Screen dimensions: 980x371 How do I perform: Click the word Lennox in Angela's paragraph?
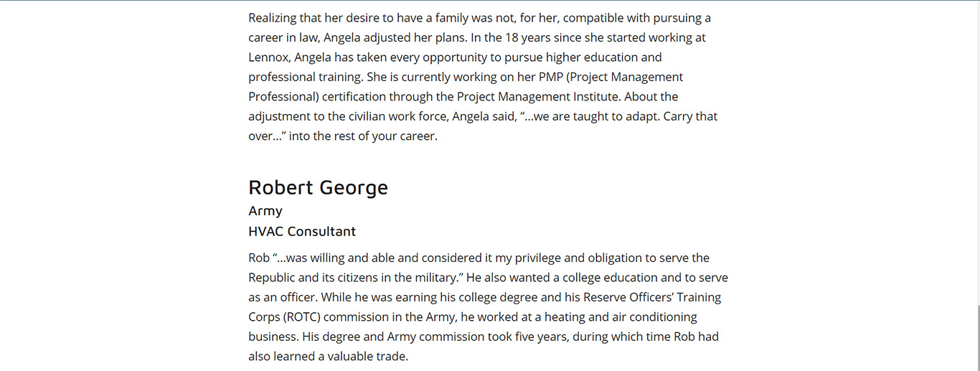point(269,57)
